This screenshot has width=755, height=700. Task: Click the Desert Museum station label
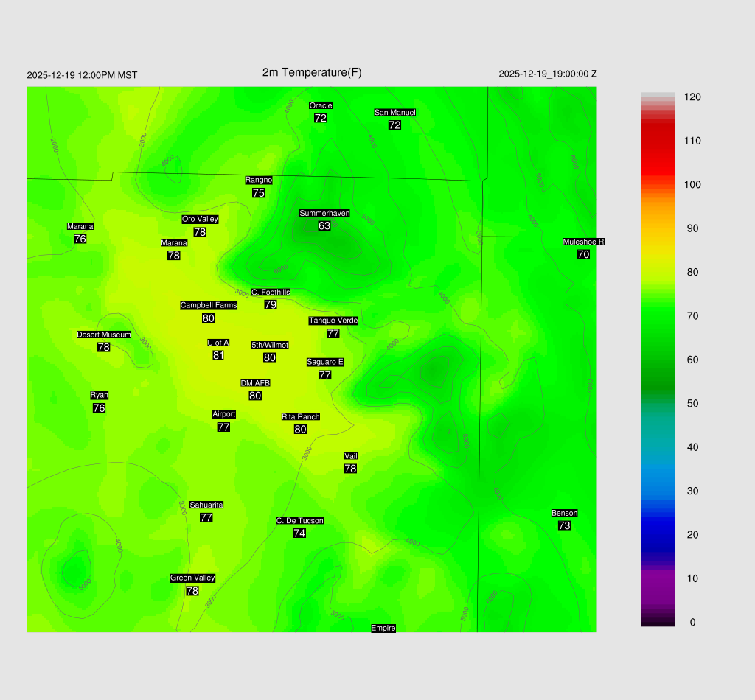click(x=104, y=335)
